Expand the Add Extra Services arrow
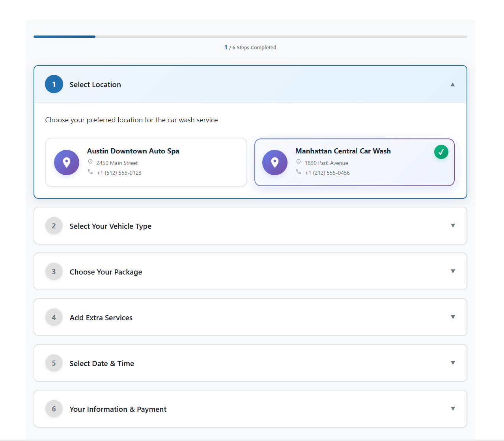Image resolution: width=504 pixels, height=441 pixels. point(453,317)
